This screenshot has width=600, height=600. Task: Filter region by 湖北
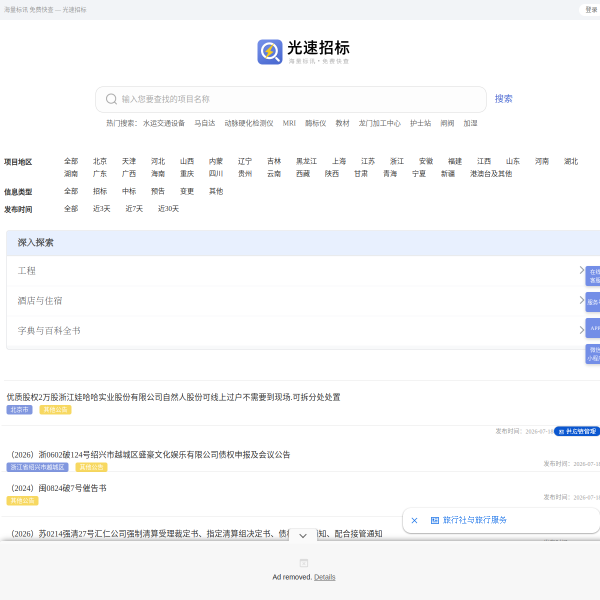pyautogui.click(x=571, y=161)
